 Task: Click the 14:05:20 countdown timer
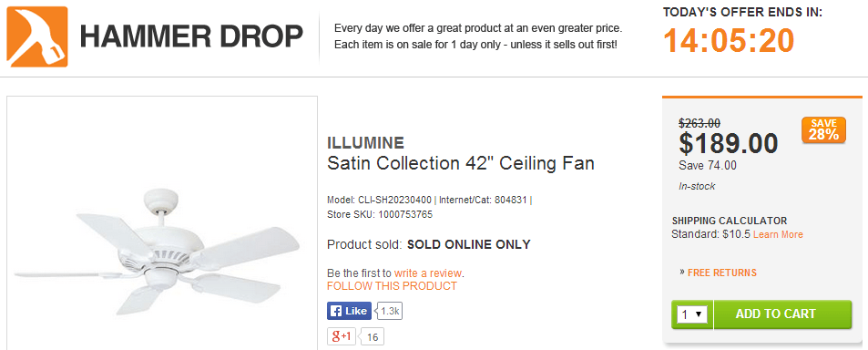point(729,40)
